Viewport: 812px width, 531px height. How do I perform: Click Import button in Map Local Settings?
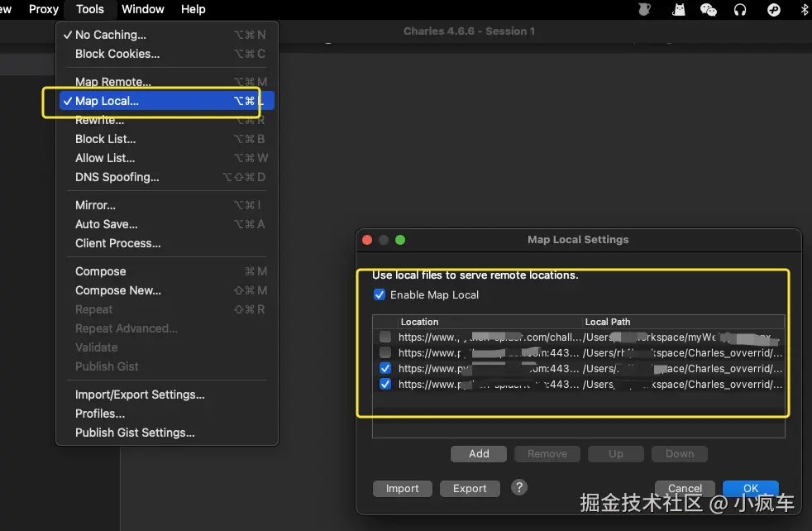coord(403,489)
